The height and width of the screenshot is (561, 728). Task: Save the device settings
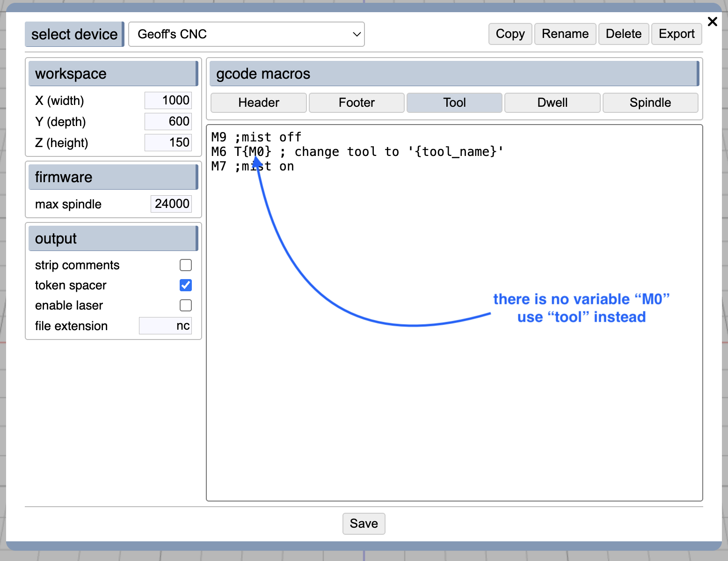coord(364,524)
